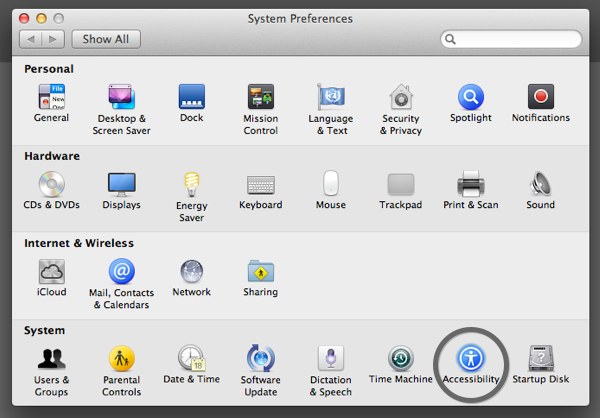Viewport: 600px width, 418px height.
Task: Click the Show All button
Action: [106, 39]
